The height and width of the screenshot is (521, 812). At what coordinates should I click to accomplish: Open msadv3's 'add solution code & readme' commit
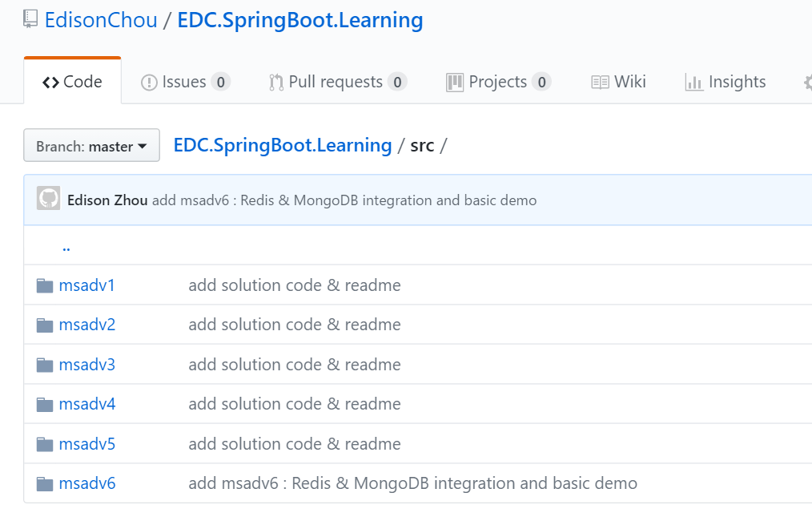pyautogui.click(x=295, y=365)
